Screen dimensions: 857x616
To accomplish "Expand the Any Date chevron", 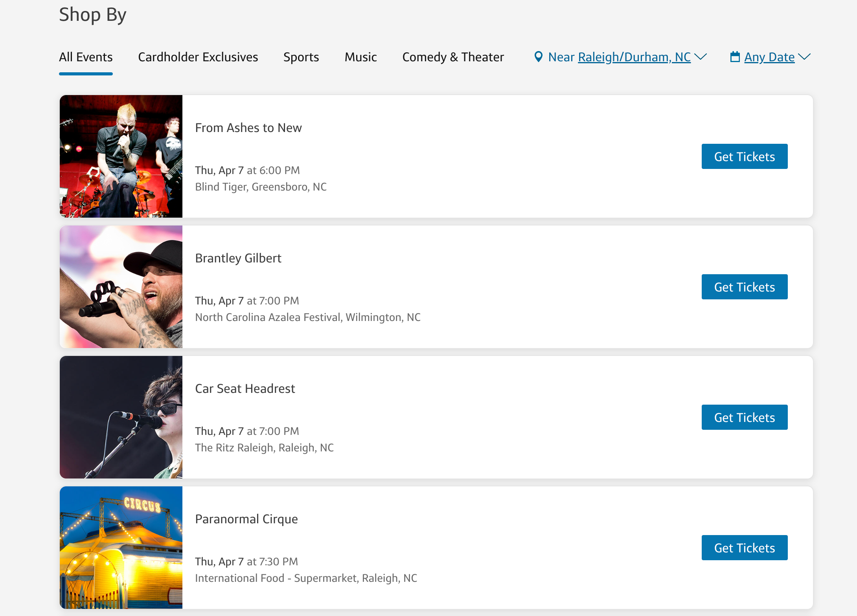I will 804,57.
